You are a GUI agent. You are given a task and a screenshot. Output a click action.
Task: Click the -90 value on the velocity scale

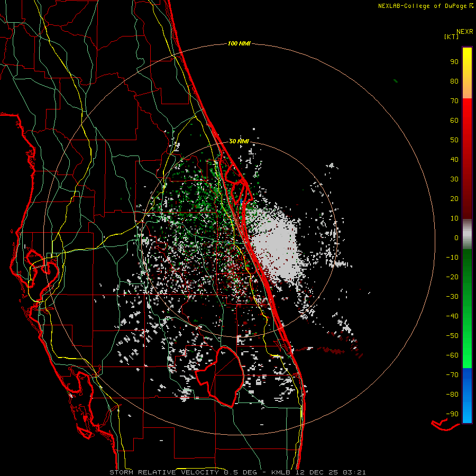coord(452,414)
